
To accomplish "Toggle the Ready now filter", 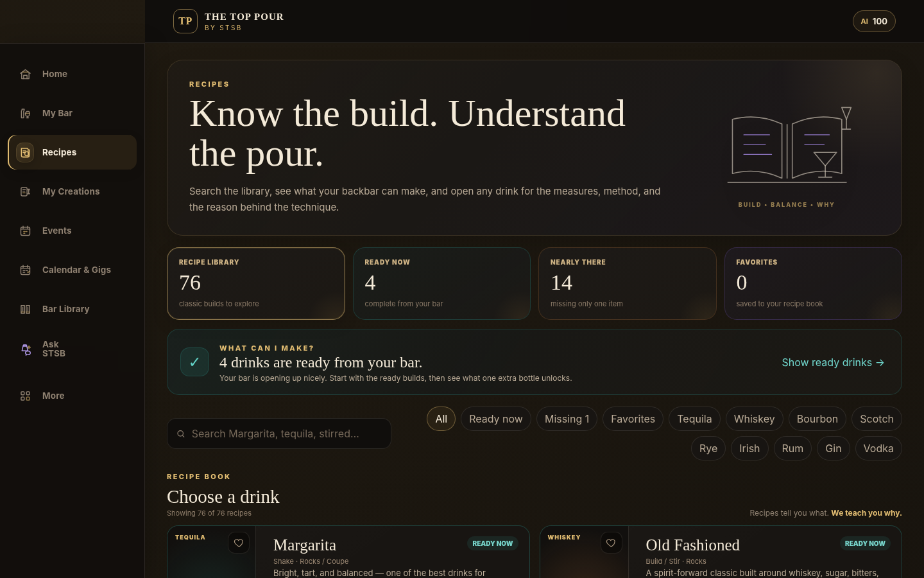I will (496, 419).
